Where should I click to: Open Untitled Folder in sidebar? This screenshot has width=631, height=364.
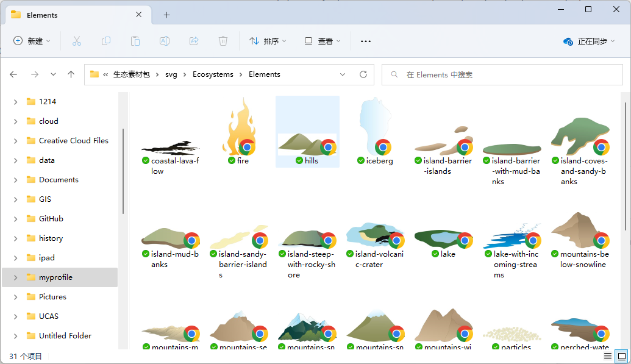click(x=65, y=336)
